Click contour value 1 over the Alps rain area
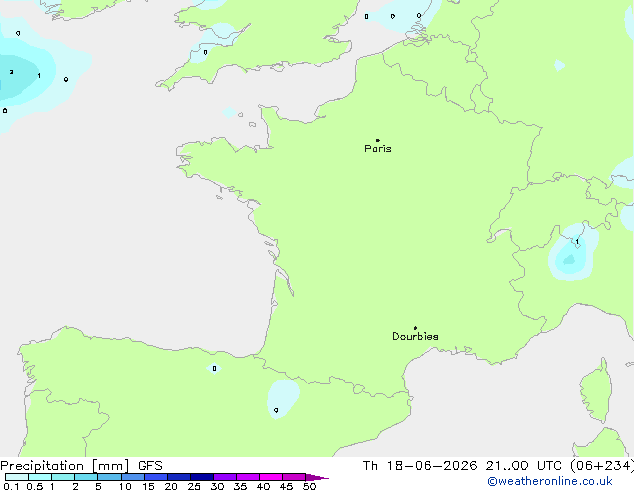 (577, 241)
